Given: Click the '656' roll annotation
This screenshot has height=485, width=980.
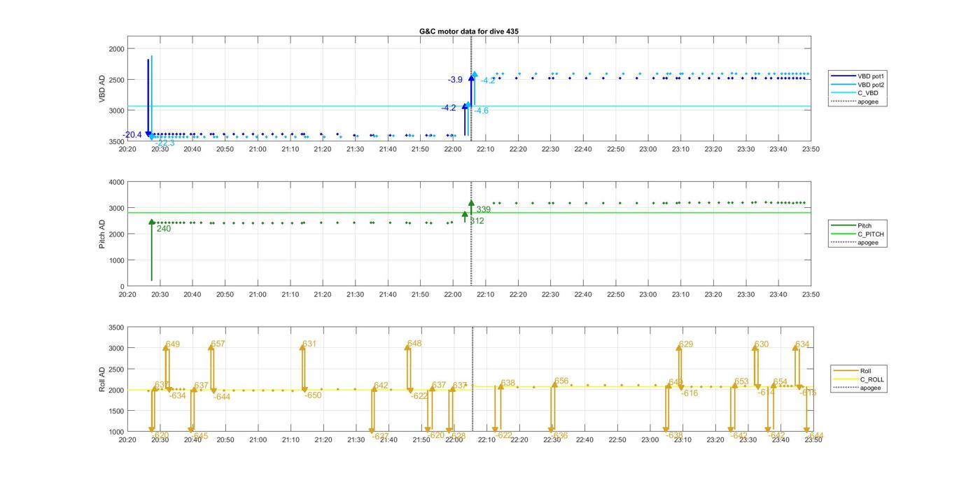Looking at the screenshot, I should click(561, 381).
